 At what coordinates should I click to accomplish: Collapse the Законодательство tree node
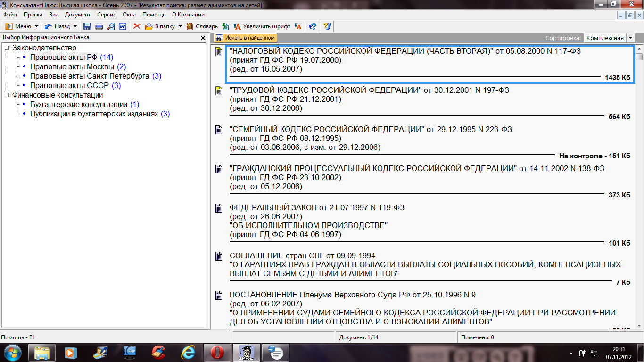(7, 48)
